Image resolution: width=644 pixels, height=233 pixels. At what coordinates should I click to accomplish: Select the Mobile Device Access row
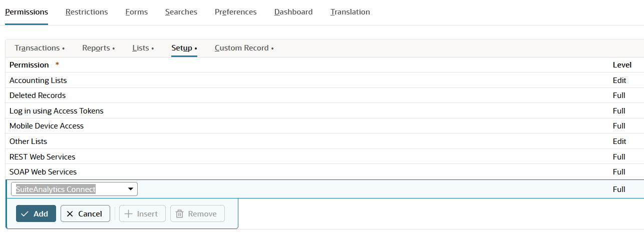click(x=47, y=126)
